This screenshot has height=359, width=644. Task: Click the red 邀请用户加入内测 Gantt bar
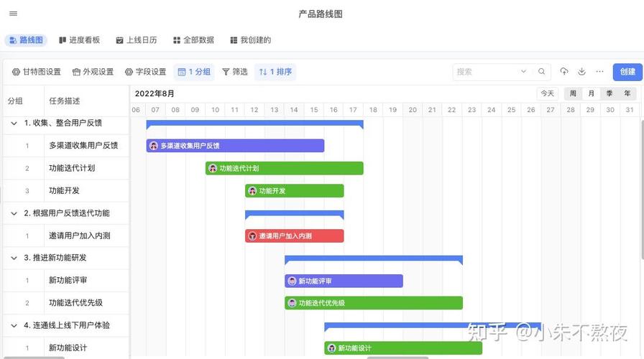[295, 236]
